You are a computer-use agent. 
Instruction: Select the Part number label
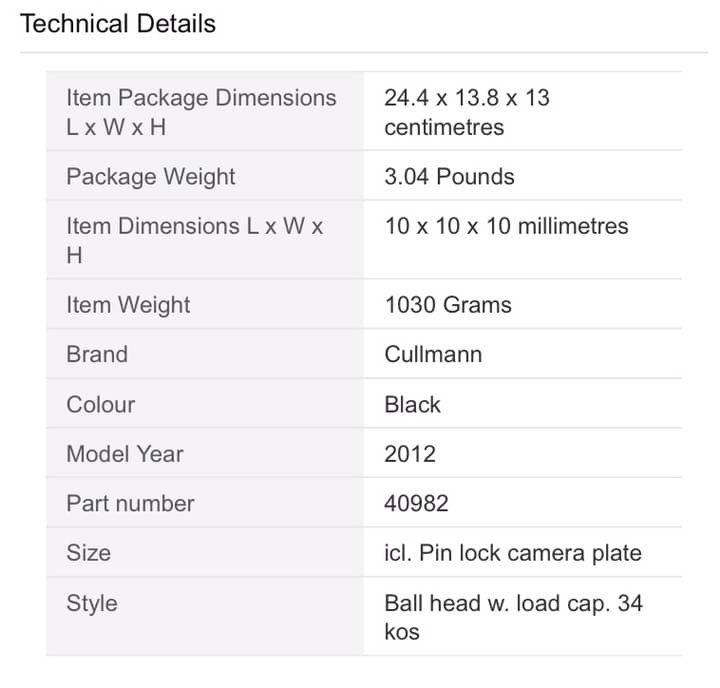click(130, 504)
